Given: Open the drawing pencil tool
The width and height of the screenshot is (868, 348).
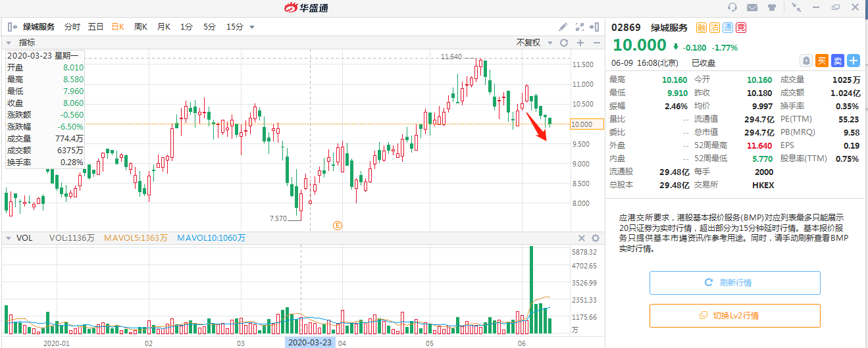Looking at the screenshot, I should (x=563, y=27).
